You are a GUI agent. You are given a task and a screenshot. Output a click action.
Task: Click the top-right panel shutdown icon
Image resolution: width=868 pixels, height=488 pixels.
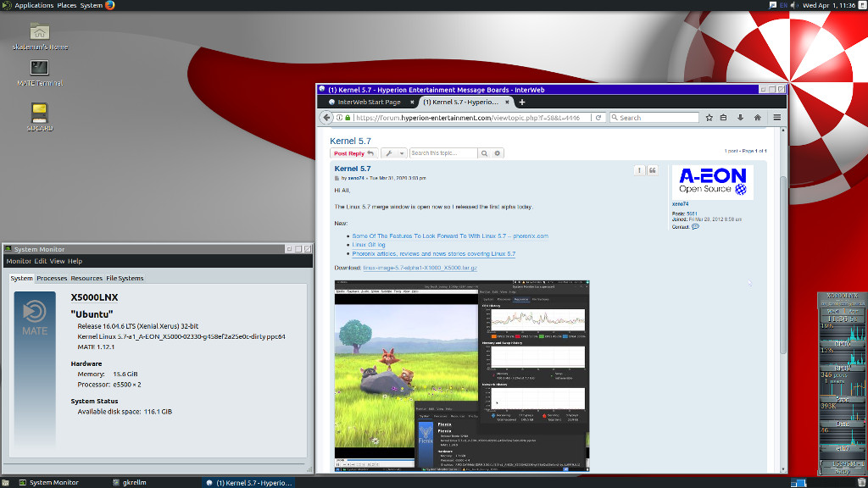point(862,5)
